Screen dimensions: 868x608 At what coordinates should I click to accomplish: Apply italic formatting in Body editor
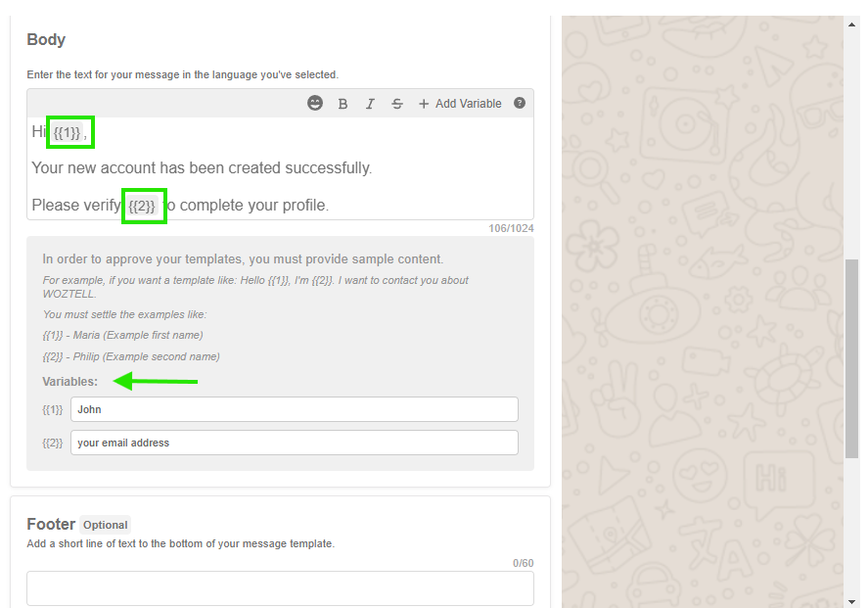[370, 104]
